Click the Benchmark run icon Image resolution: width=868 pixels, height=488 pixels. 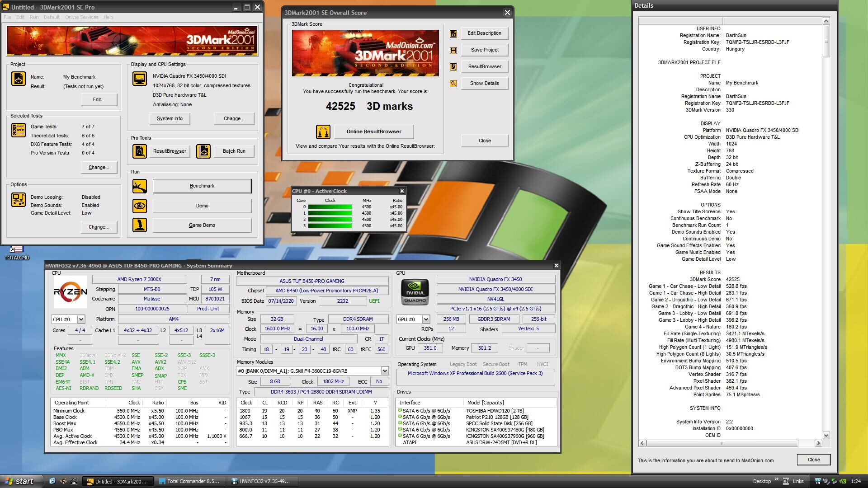click(140, 186)
